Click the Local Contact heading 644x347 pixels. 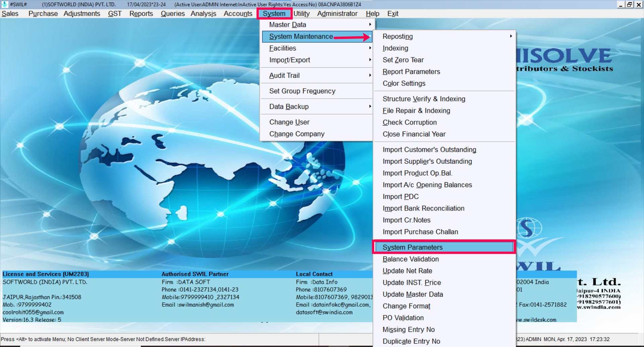[314, 274]
